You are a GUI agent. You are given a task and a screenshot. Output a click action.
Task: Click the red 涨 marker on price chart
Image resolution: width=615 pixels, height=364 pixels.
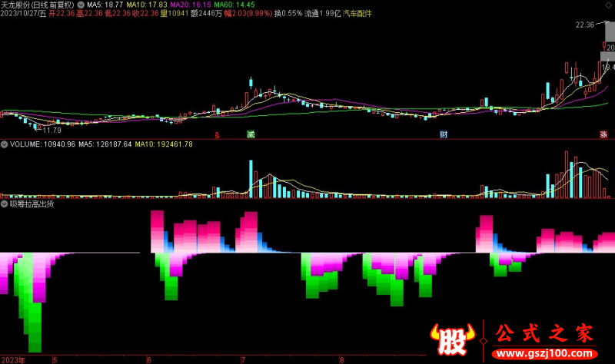tap(603, 135)
